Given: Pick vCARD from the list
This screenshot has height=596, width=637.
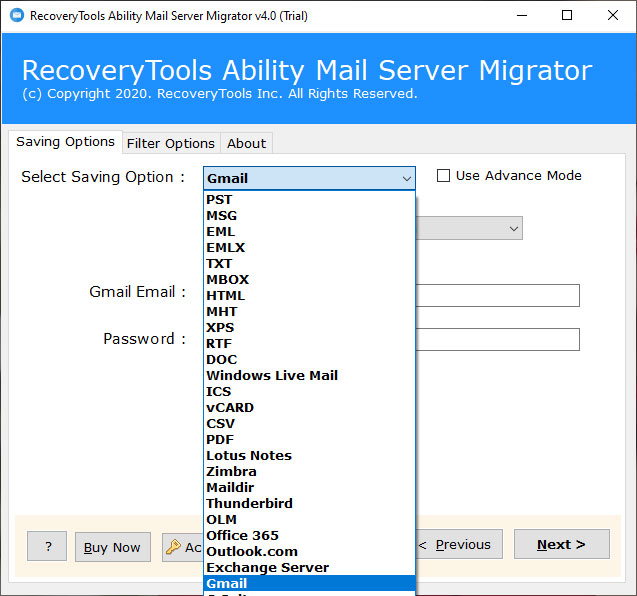Looking at the screenshot, I should (x=309, y=407).
